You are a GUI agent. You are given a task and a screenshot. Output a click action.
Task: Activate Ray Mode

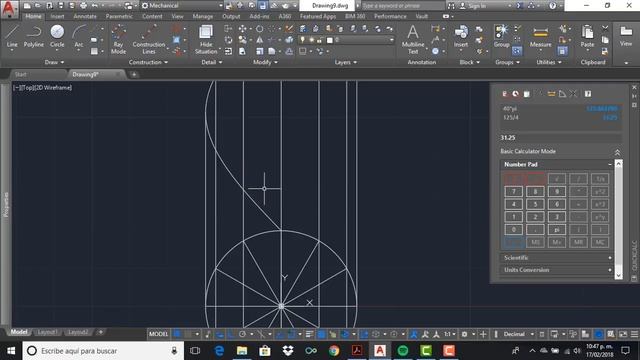118,40
